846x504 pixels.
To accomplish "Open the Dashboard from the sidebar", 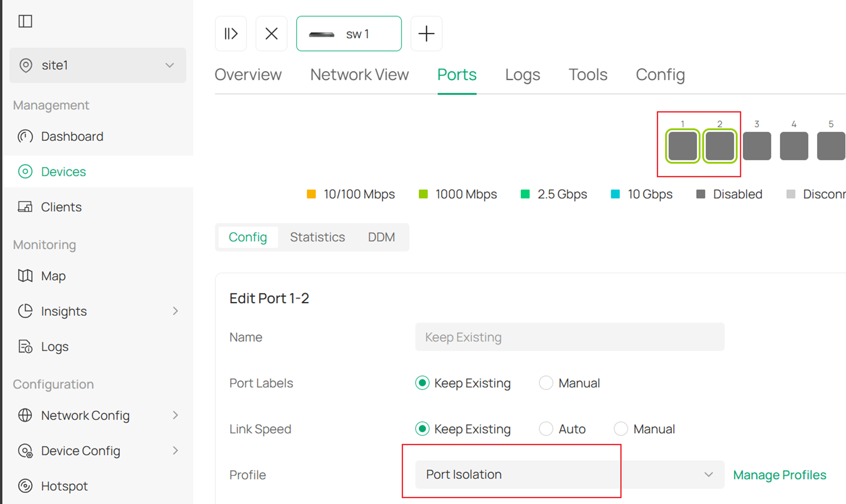I will tap(72, 136).
